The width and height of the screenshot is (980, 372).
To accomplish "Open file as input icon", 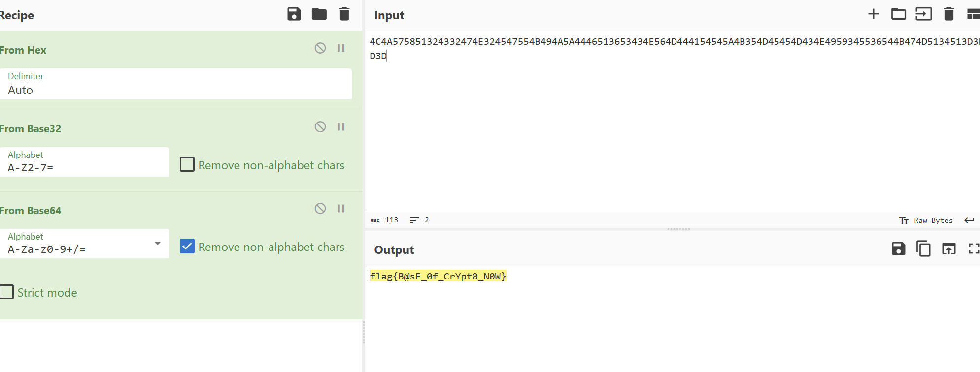I will pos(924,14).
